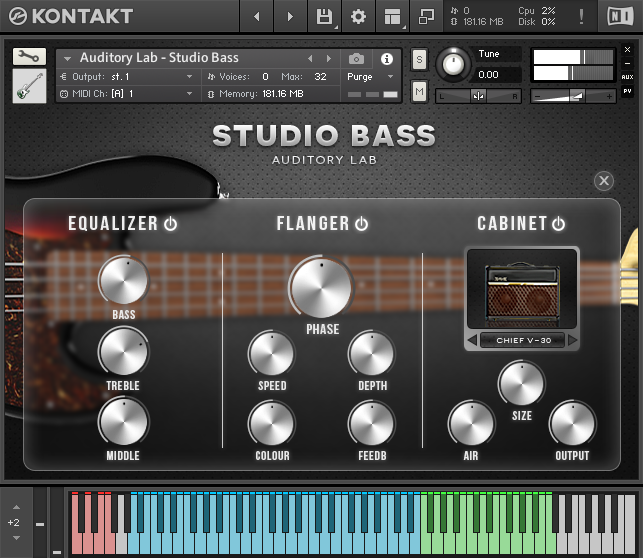Click the exclamation panic button
This screenshot has width=643, height=558.
(x=582, y=16)
